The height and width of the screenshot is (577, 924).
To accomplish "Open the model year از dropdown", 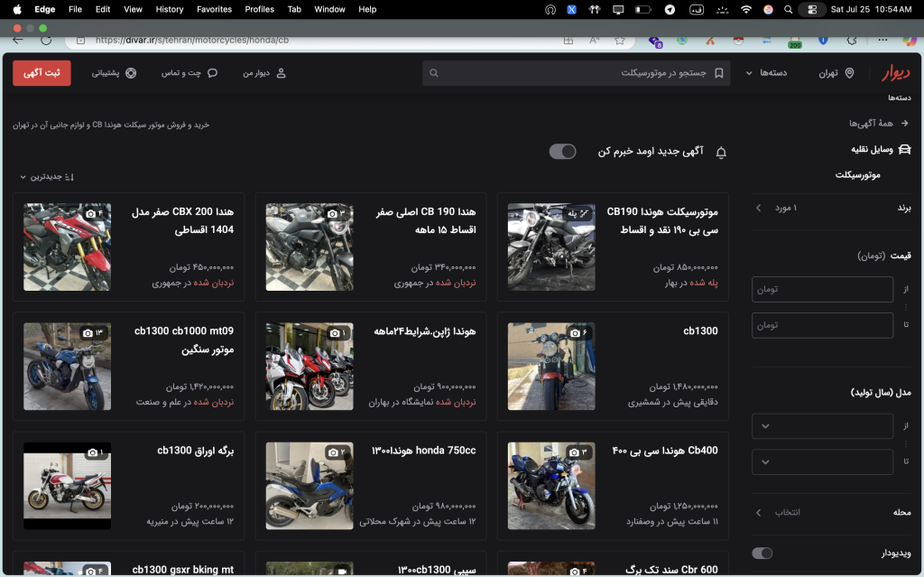I will point(822,426).
